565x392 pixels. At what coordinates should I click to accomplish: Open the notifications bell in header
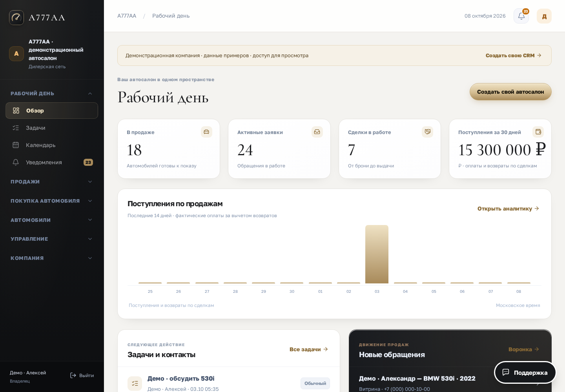tap(521, 16)
